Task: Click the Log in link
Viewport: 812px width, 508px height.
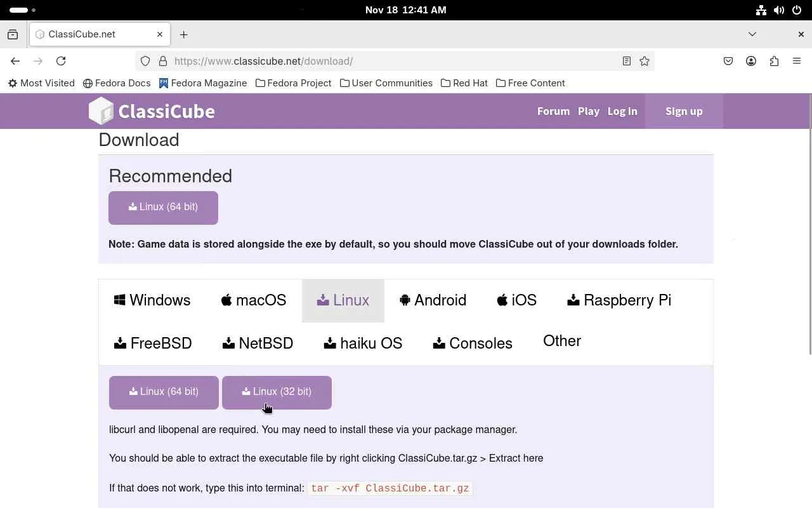Action: tap(622, 111)
